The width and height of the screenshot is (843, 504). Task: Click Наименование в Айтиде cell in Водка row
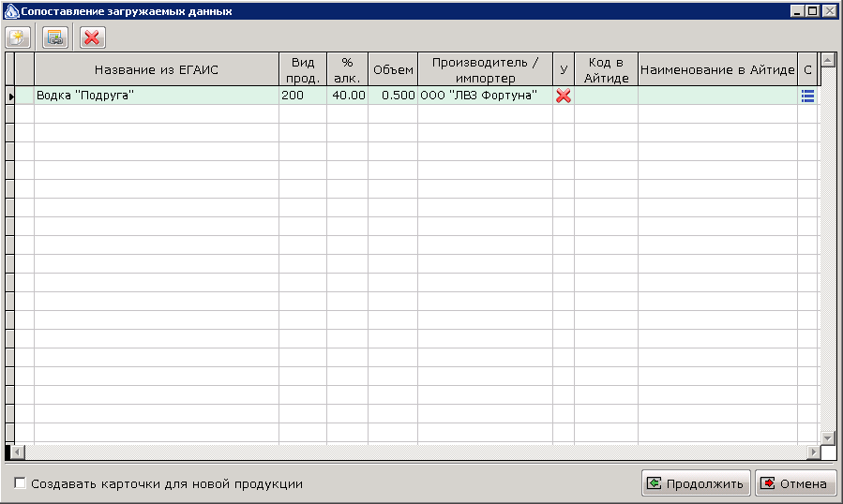(717, 96)
